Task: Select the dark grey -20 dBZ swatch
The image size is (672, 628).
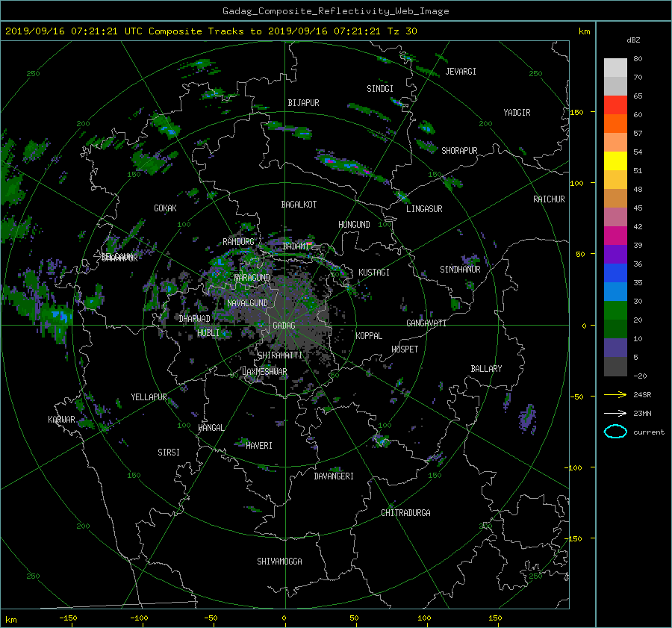Action: coord(615,367)
